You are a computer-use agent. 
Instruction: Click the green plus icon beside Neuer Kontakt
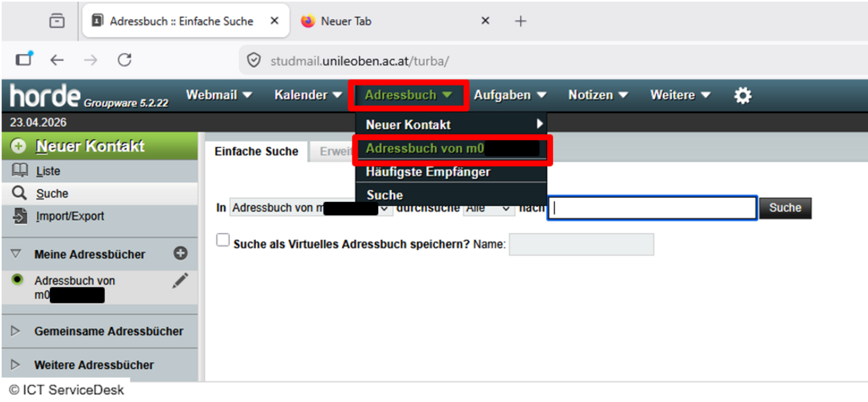coord(18,146)
